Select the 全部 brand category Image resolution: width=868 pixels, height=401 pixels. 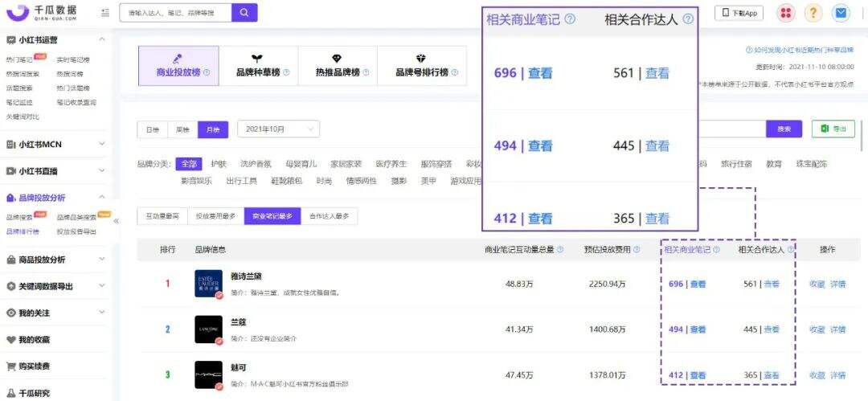pyautogui.click(x=189, y=164)
